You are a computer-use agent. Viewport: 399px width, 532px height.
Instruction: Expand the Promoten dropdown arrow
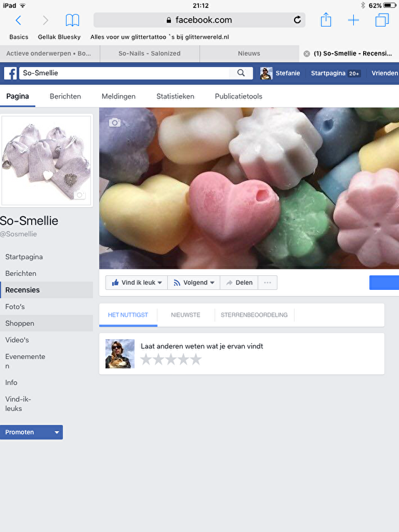pyautogui.click(x=57, y=432)
